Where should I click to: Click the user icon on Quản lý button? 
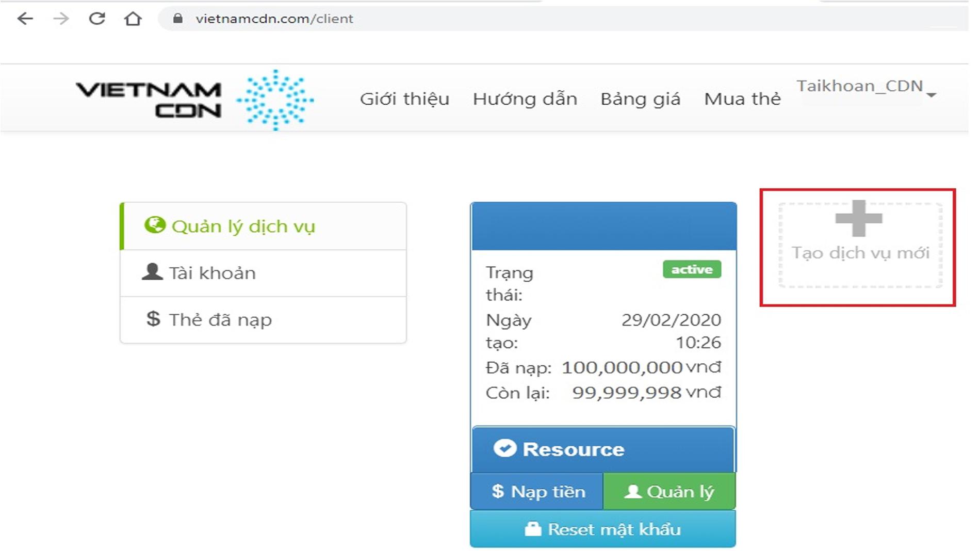pyautogui.click(x=633, y=491)
